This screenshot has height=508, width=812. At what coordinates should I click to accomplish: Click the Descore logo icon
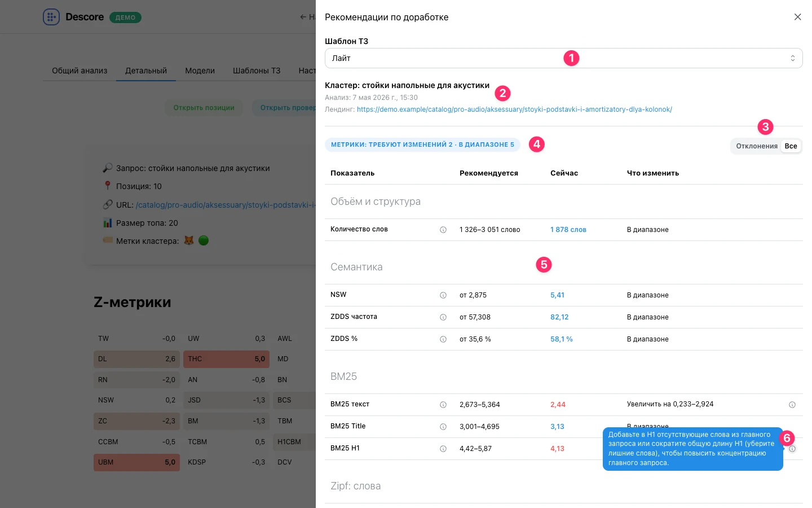pyautogui.click(x=51, y=17)
